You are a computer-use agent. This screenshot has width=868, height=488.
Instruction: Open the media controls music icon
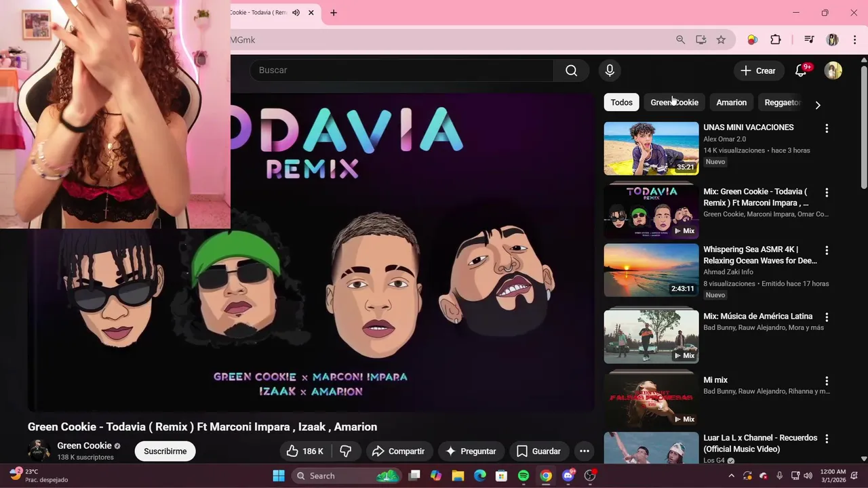pyautogui.click(x=809, y=40)
